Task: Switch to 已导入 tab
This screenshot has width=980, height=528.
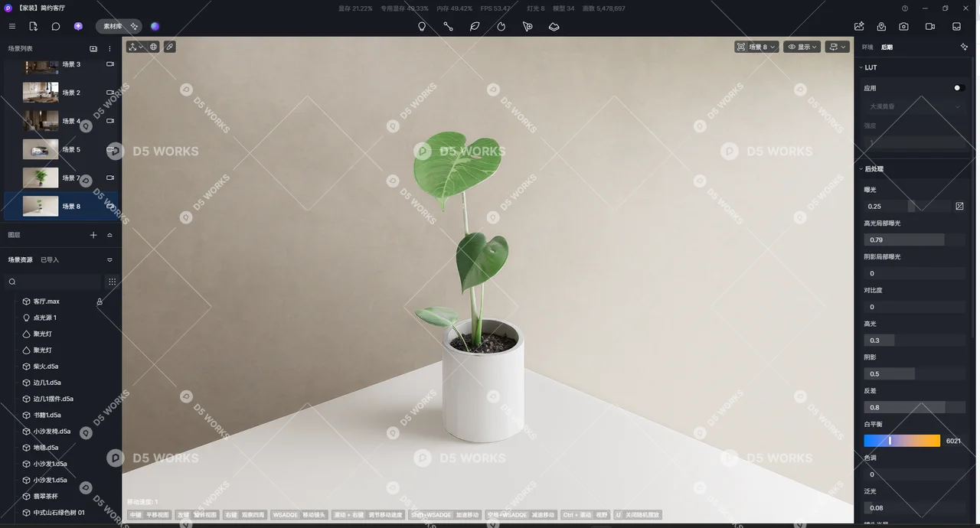Action: (x=50, y=259)
